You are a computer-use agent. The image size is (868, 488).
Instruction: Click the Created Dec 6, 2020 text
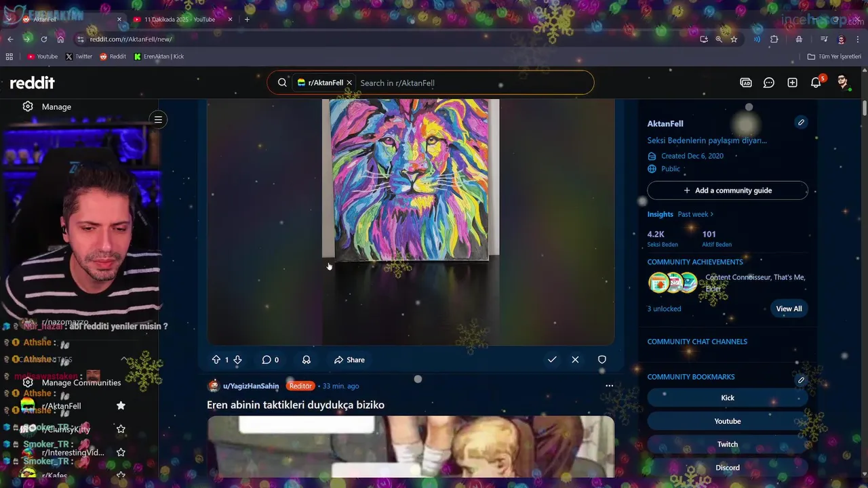click(692, 156)
